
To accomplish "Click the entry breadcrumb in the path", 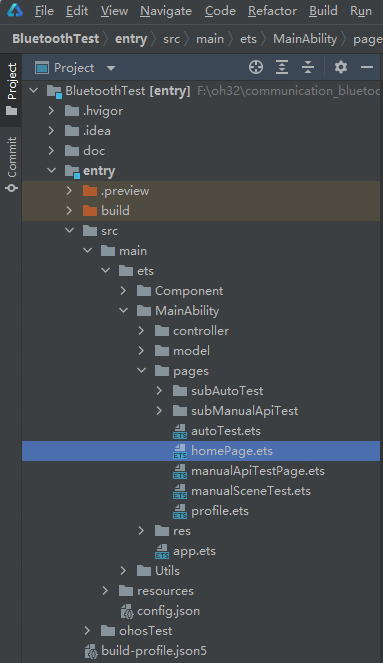I will (131, 39).
